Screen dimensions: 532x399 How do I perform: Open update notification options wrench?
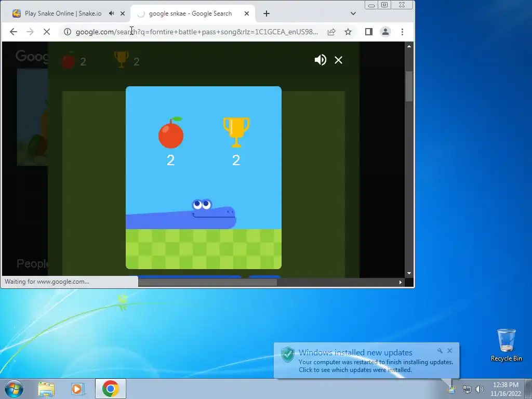click(x=440, y=351)
